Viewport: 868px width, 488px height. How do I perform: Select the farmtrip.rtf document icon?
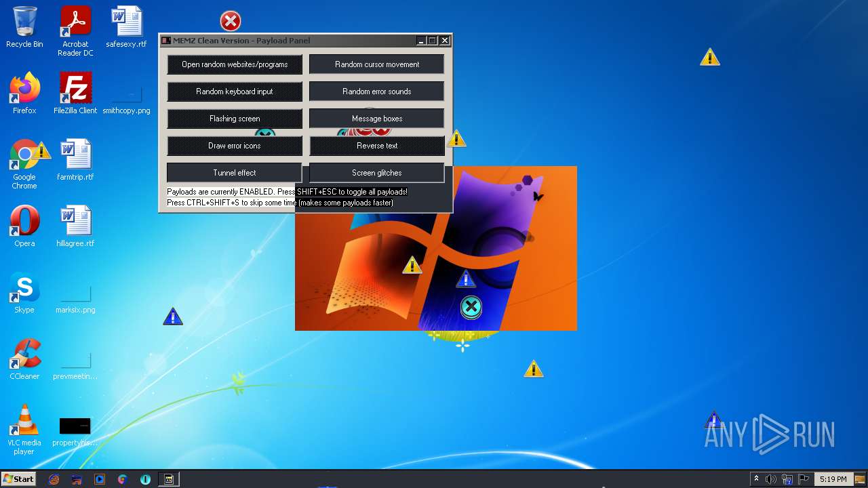click(x=75, y=160)
